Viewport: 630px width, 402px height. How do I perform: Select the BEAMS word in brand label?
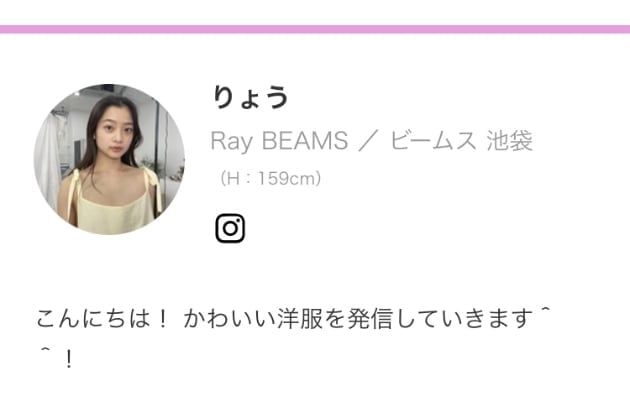coord(305,141)
